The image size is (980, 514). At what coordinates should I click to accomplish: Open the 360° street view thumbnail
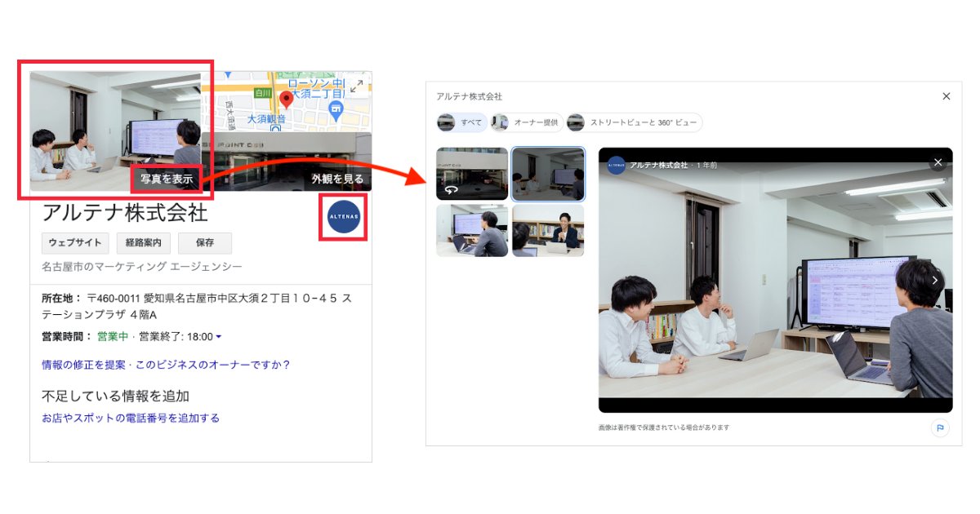[472, 174]
